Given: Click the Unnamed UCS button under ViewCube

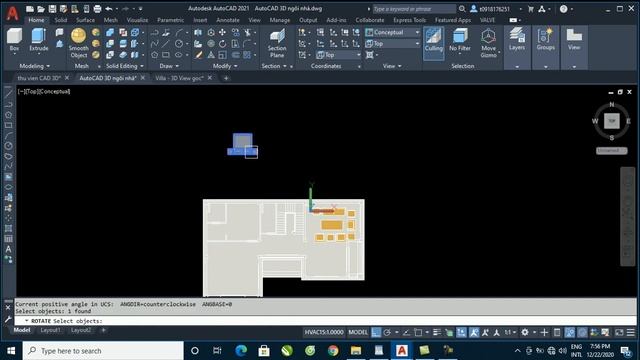Looking at the screenshot, I should point(611,151).
